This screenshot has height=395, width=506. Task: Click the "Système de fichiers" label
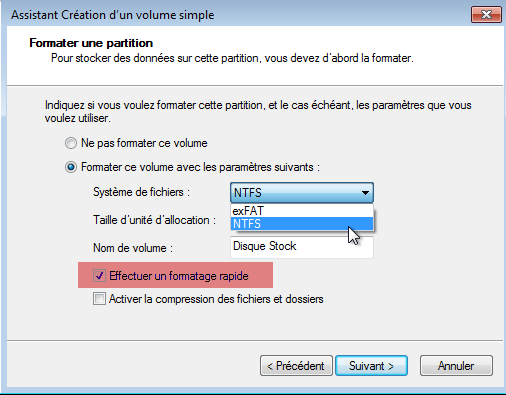pos(141,192)
